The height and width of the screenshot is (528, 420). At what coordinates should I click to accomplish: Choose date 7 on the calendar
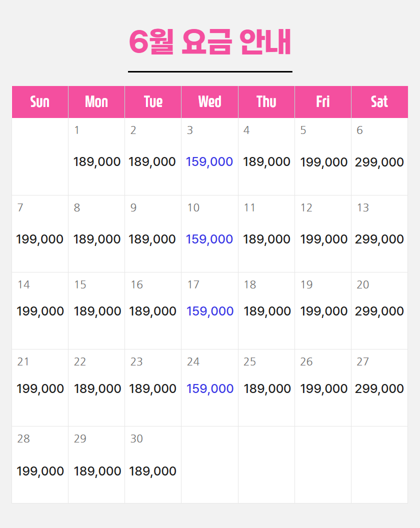tap(20, 207)
